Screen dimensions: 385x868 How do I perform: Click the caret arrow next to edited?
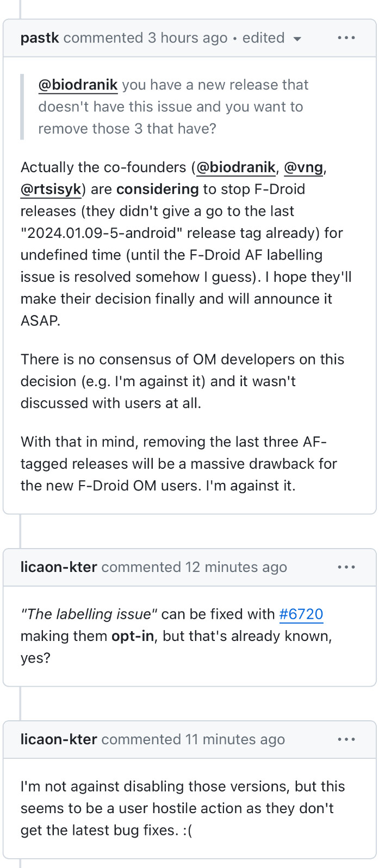pyautogui.click(x=297, y=39)
